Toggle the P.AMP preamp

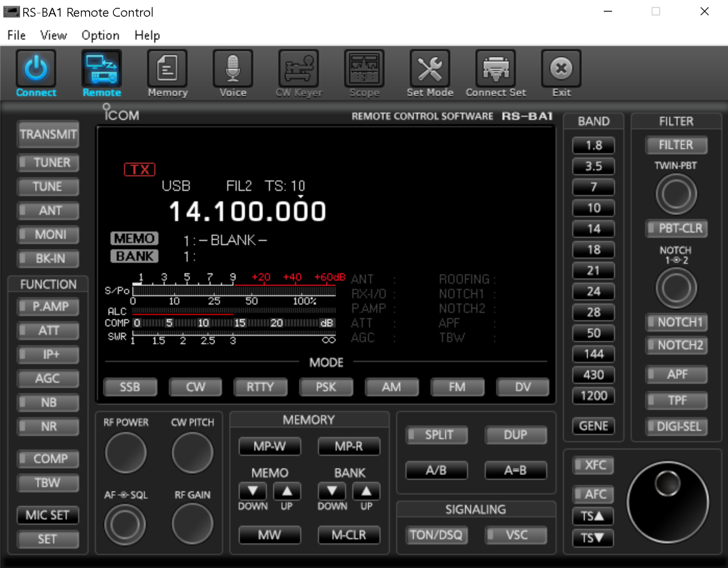pos(48,306)
